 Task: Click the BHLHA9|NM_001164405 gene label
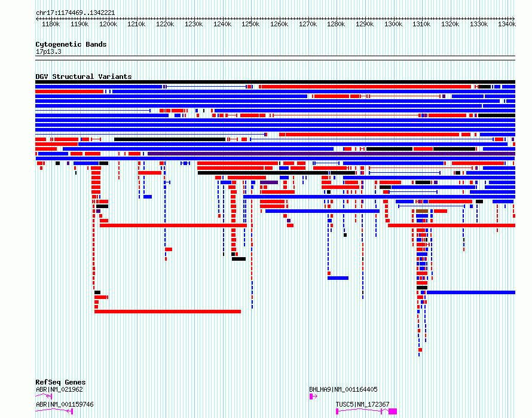point(343,389)
